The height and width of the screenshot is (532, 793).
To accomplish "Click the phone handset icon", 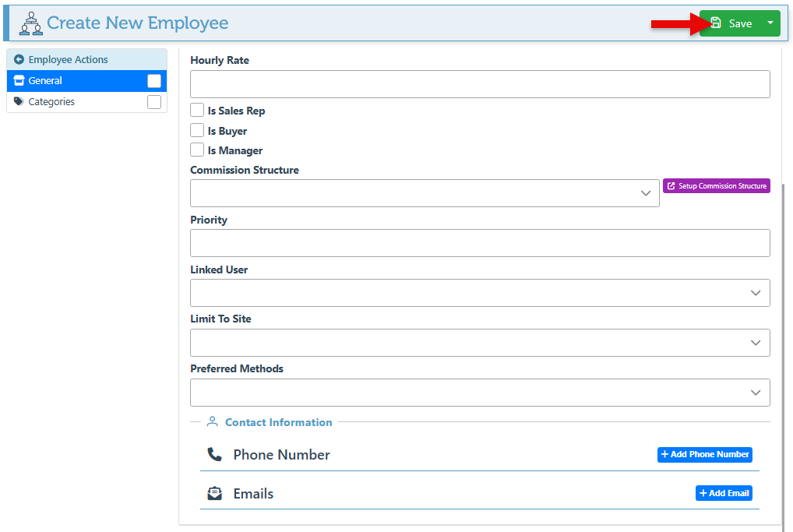I will pyautogui.click(x=214, y=455).
